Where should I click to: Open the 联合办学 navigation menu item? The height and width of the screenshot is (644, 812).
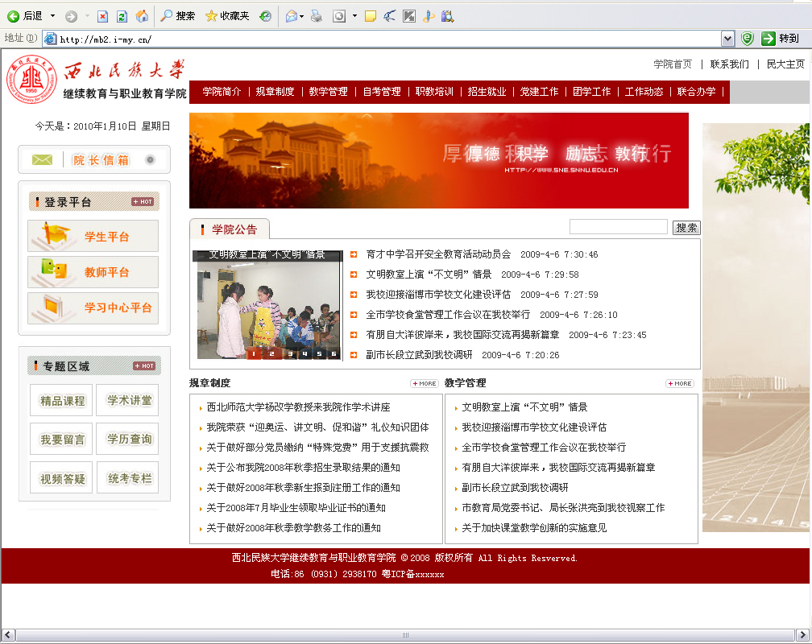point(696,92)
